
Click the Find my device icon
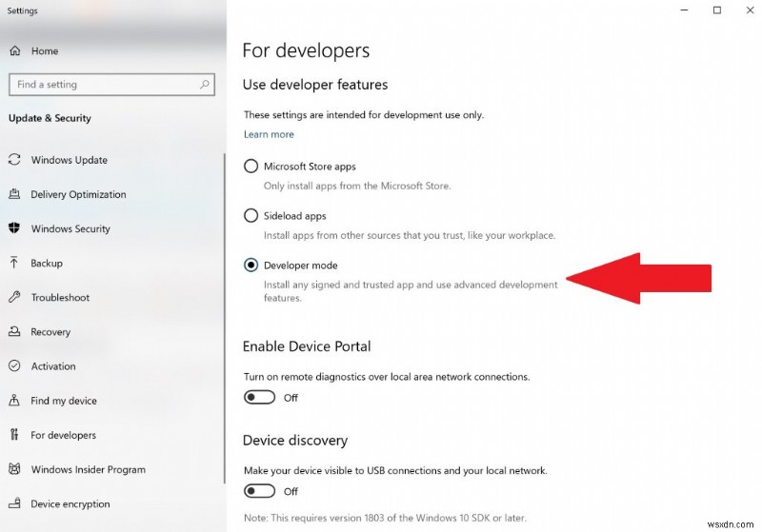pos(14,401)
